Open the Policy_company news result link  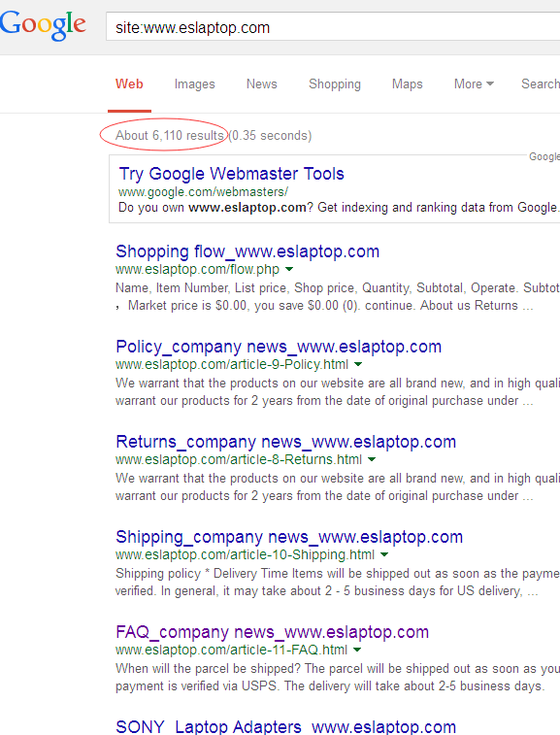click(279, 347)
